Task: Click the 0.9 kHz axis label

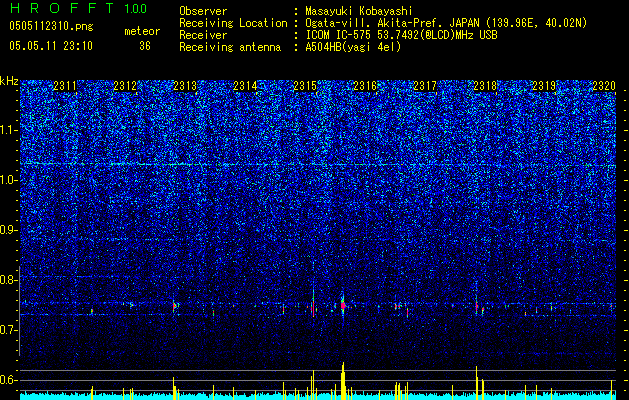Action: click(x=9, y=230)
